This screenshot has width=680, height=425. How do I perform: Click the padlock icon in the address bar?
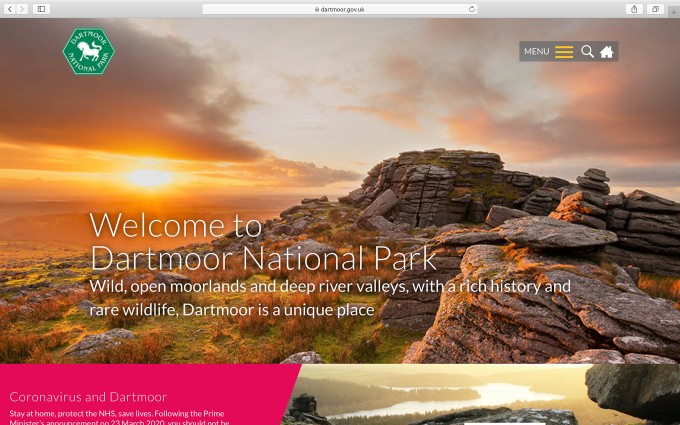[x=317, y=9]
